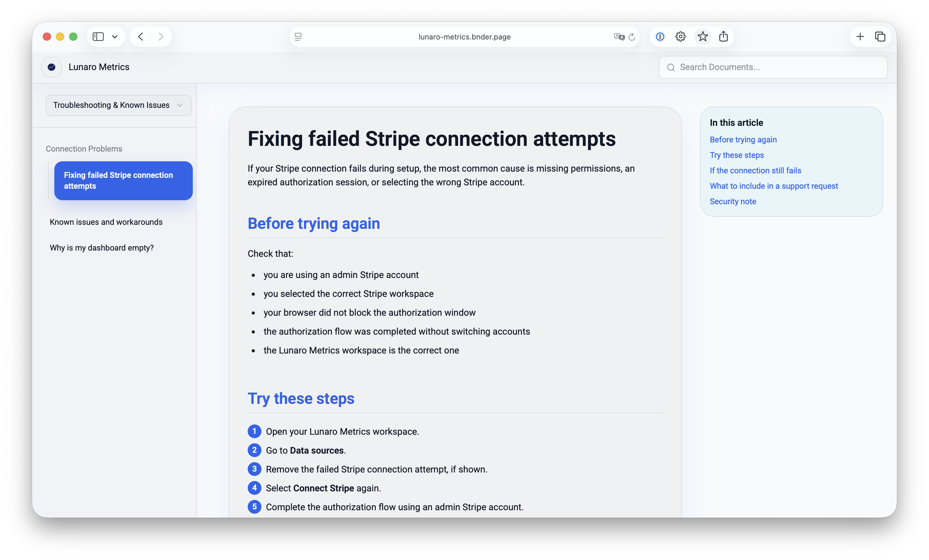This screenshot has width=929, height=560.
Task: Click bold 'Connect Stripe' text in step 4
Action: pos(323,488)
